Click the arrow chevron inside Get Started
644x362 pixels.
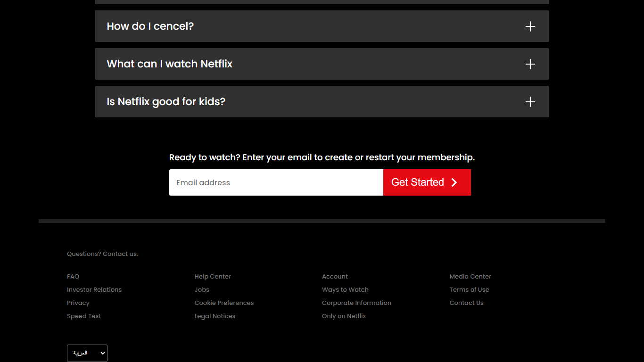(454, 182)
